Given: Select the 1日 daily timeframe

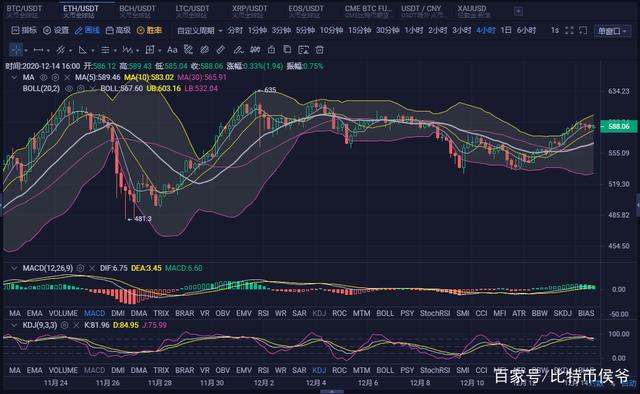Looking at the screenshot, I should (x=506, y=31).
